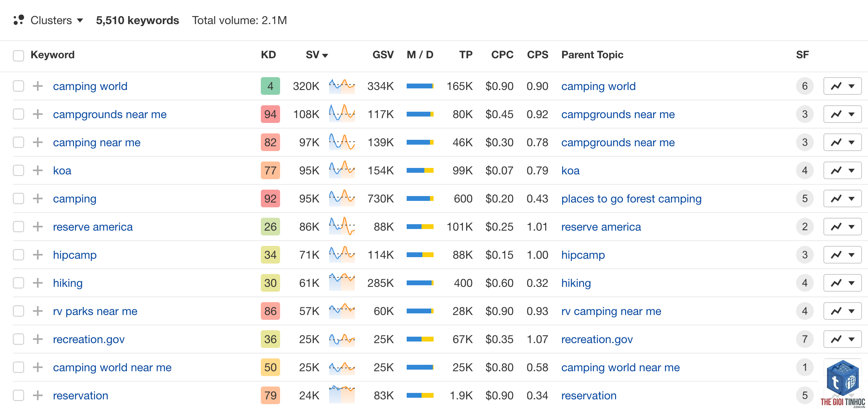This screenshot has height=409, width=868.
Task: Check the 'campgrounds near me' row checkbox
Action: [18, 114]
